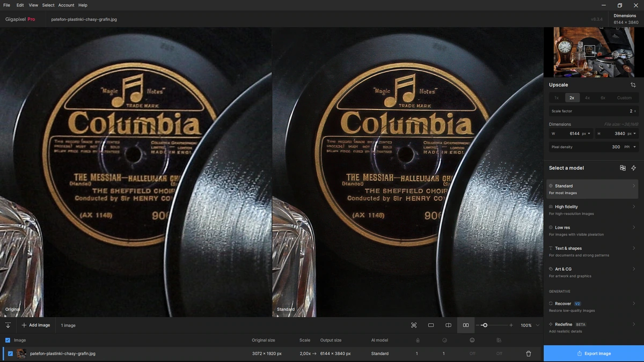Image resolution: width=644 pixels, height=362 pixels.
Task: Open the Account menu
Action: click(x=66, y=5)
